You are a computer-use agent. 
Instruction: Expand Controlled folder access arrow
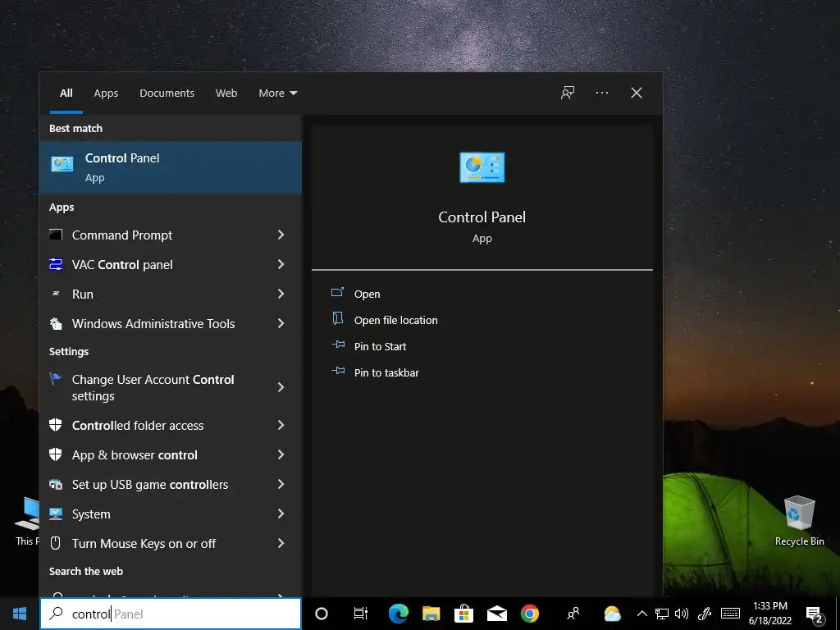tap(281, 425)
